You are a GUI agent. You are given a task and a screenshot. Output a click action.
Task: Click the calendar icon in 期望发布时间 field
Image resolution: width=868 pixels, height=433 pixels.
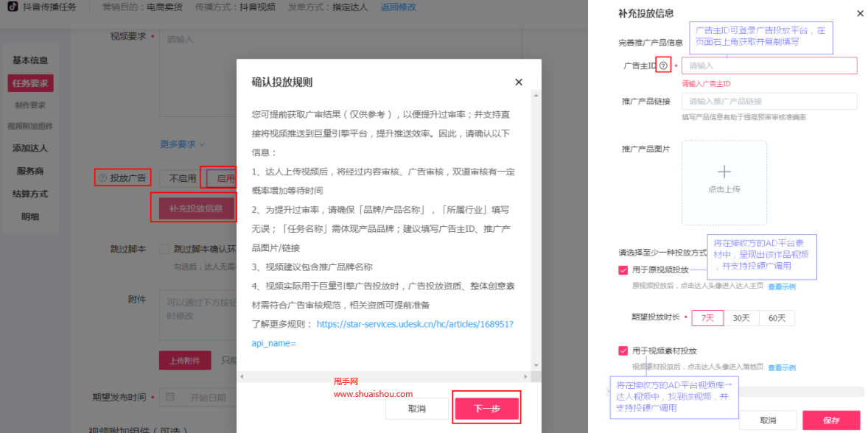pos(170,397)
